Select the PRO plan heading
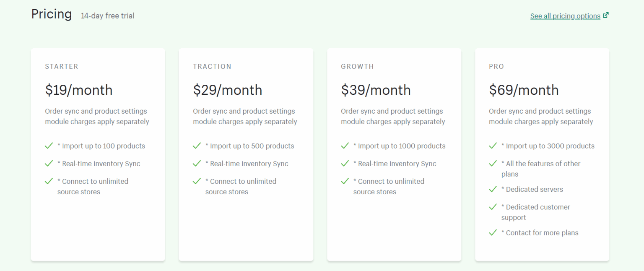The width and height of the screenshot is (644, 271). (x=496, y=66)
